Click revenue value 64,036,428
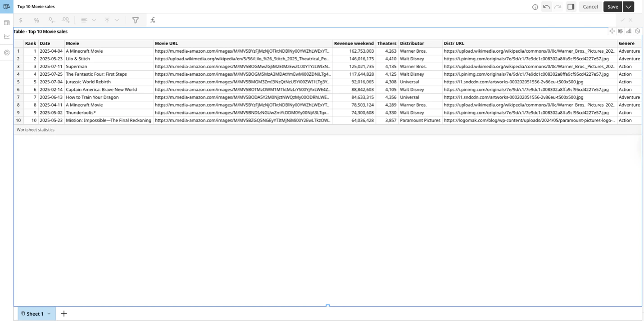 click(354, 120)
